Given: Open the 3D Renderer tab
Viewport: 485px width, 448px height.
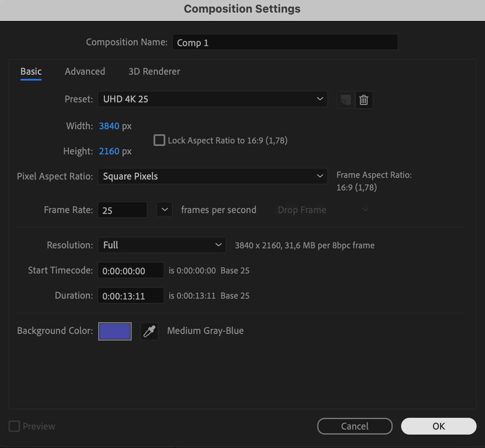Looking at the screenshot, I should click(154, 71).
